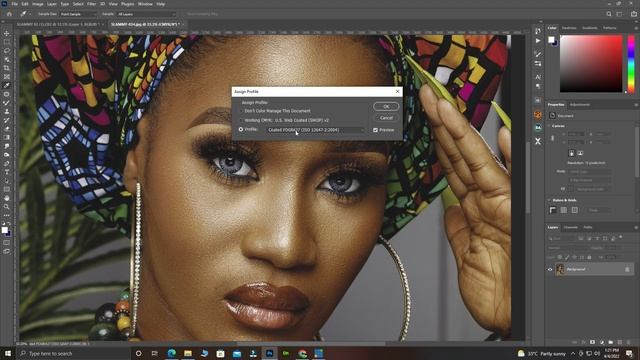Click the Home icon in options bar
This screenshot has width=640, height=360.
point(9,14)
